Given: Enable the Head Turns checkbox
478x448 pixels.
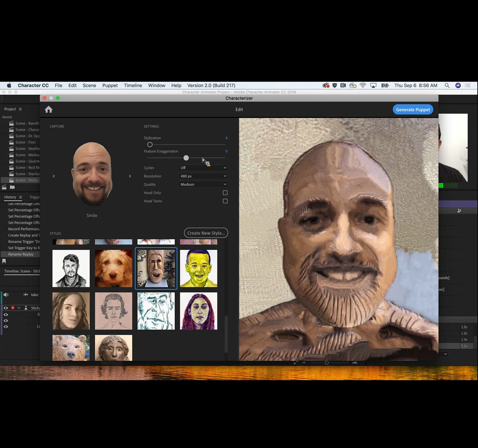Looking at the screenshot, I should click(x=225, y=201).
